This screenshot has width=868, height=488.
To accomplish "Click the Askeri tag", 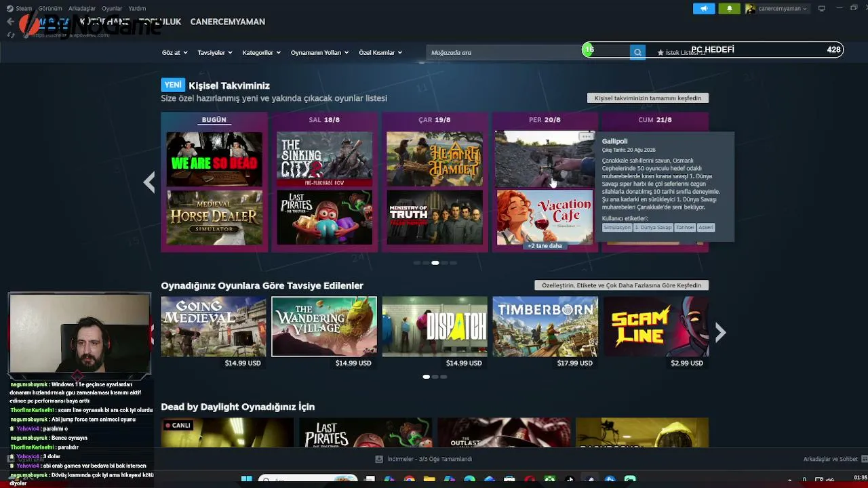I will point(706,228).
